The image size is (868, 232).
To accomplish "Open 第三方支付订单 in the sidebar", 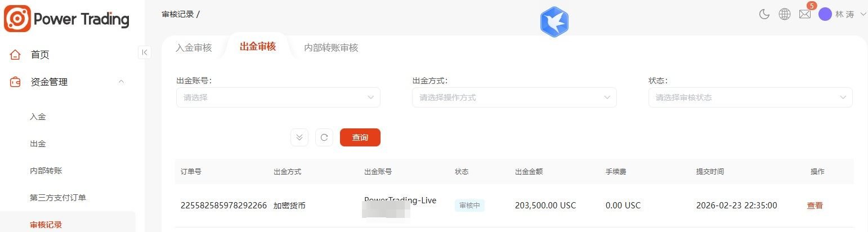I will [58, 198].
